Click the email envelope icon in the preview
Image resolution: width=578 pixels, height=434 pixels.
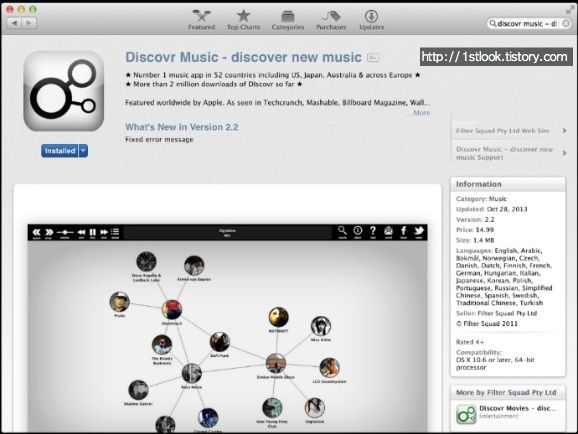click(x=388, y=232)
